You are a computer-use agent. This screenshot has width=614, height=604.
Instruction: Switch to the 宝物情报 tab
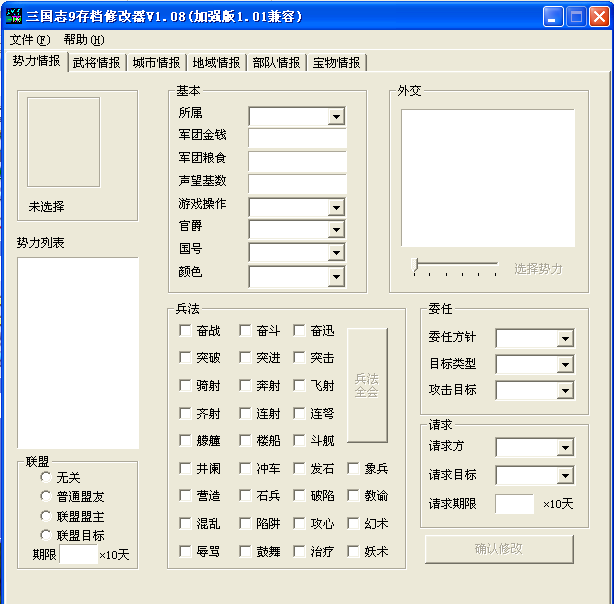(336, 63)
